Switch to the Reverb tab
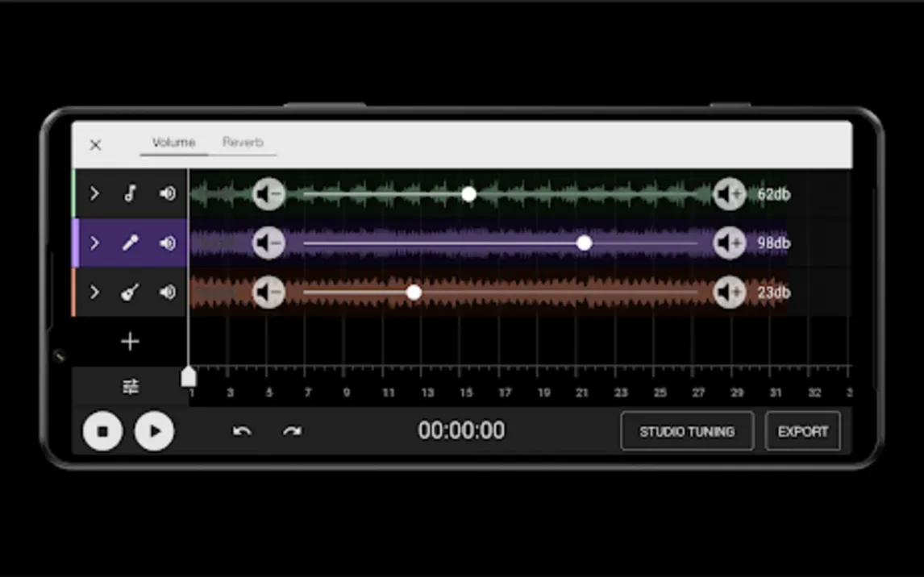The height and width of the screenshot is (577, 924). tap(243, 143)
